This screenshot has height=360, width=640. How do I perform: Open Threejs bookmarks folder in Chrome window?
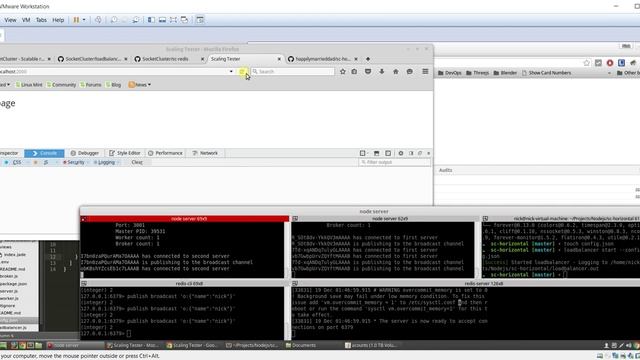(x=477, y=73)
